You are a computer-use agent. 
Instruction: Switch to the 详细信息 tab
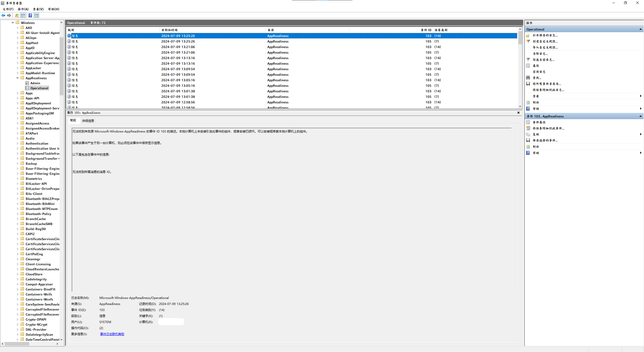tap(88, 121)
